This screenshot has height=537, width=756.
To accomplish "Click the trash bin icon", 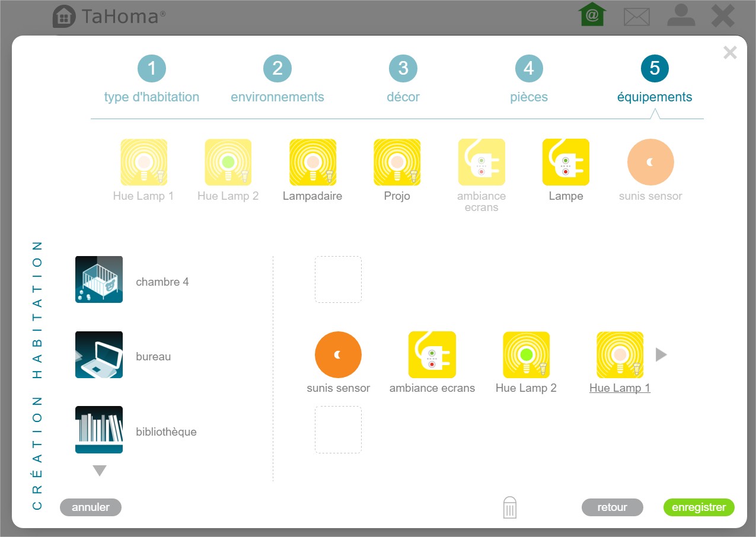I will [x=510, y=508].
